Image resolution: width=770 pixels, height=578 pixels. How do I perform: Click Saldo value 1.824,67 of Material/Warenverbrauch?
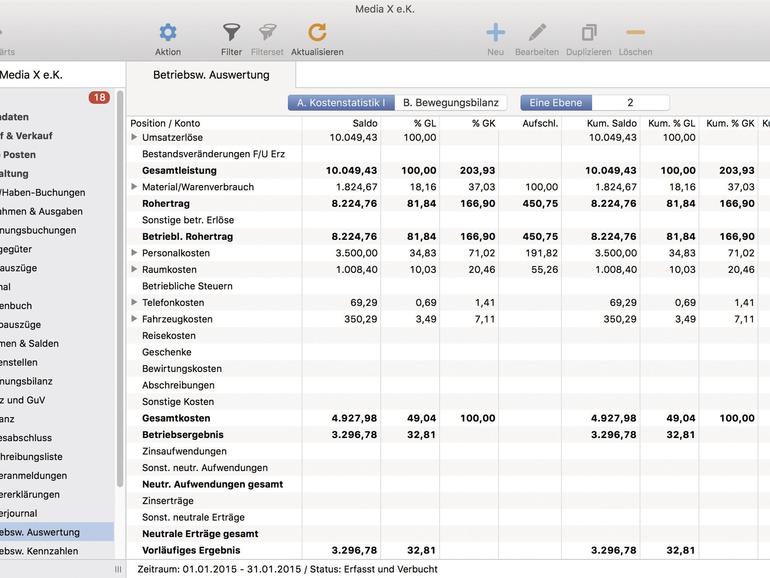[x=357, y=187]
